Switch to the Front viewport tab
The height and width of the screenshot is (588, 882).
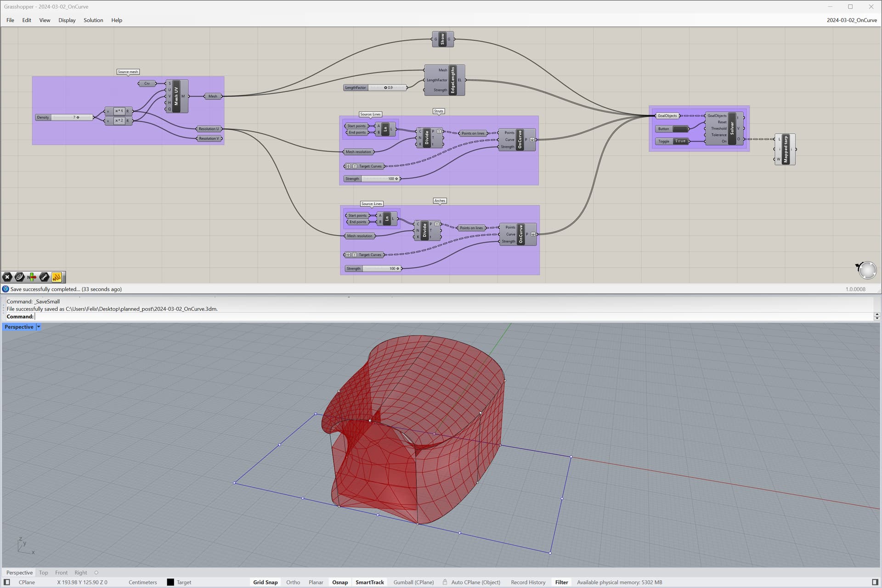coord(61,572)
